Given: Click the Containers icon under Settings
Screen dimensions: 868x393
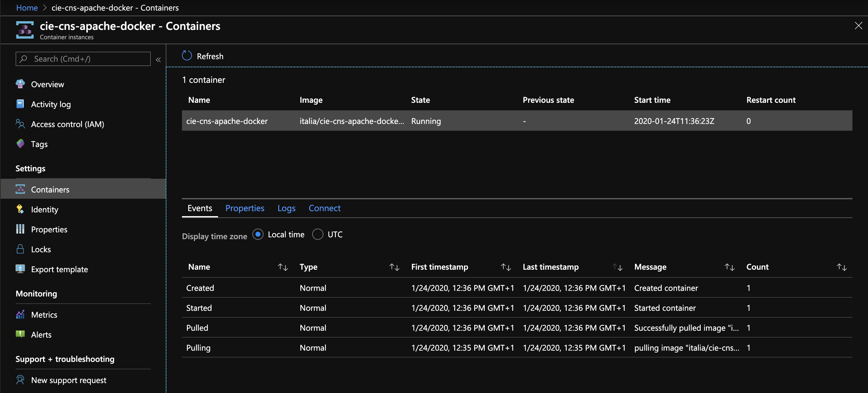Looking at the screenshot, I should tap(20, 189).
